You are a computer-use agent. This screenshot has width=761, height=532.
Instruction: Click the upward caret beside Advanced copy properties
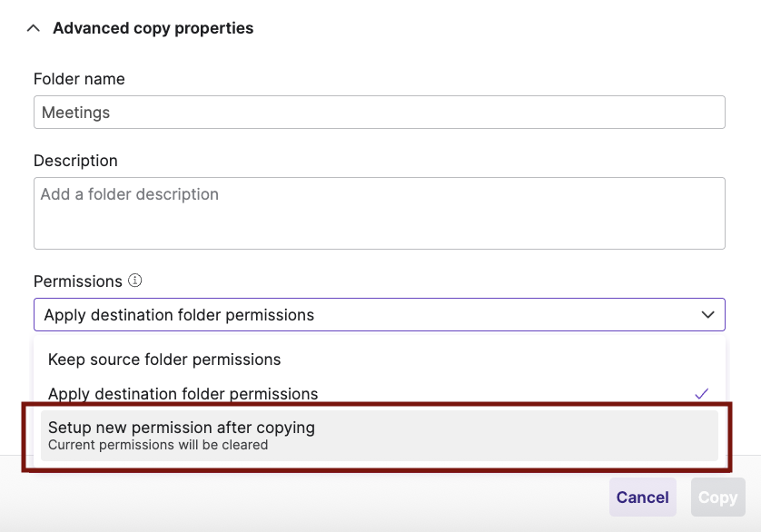[33, 28]
